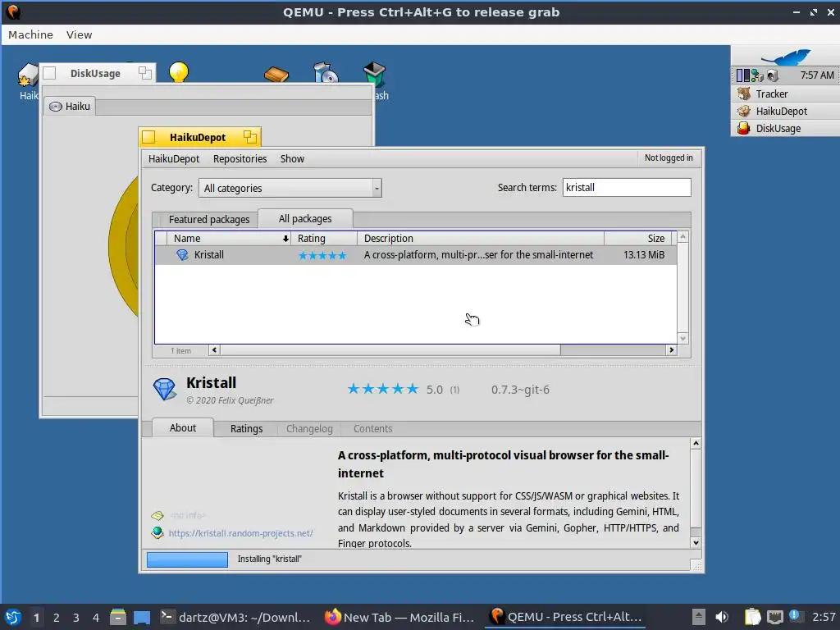This screenshot has height=630, width=840.
Task: Switch to the Ratings tab
Action: 246,428
